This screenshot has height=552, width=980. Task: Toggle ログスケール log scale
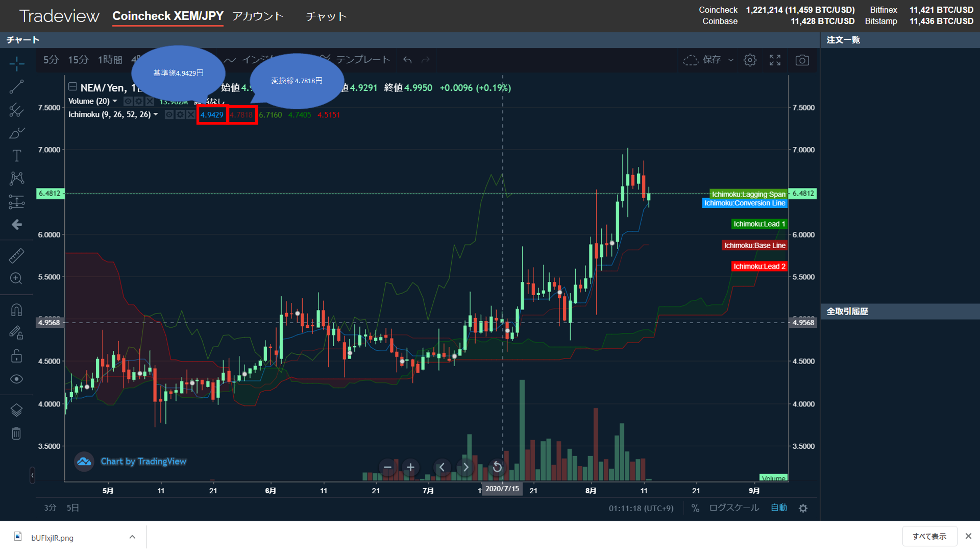pyautogui.click(x=734, y=508)
